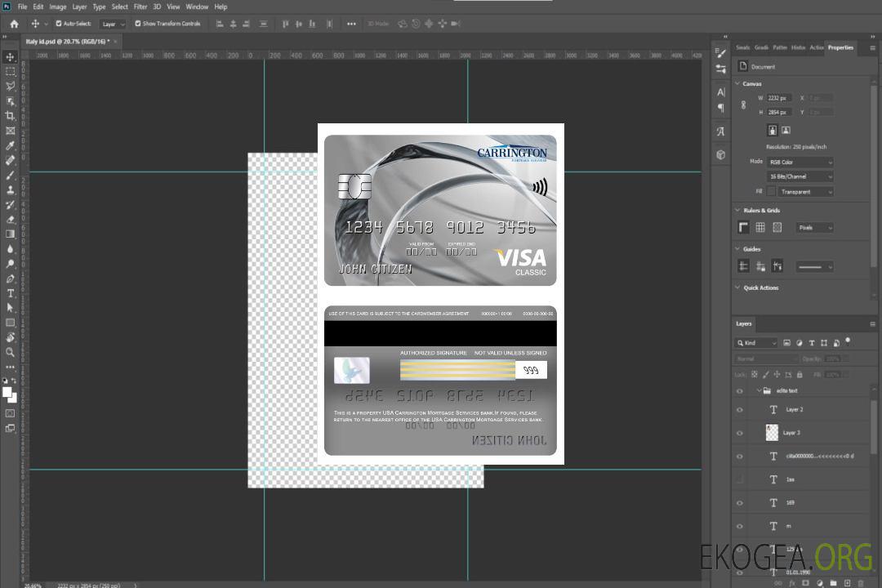Screen dimensions: 882x588
Task: Select the Brush tool
Action: point(10,175)
